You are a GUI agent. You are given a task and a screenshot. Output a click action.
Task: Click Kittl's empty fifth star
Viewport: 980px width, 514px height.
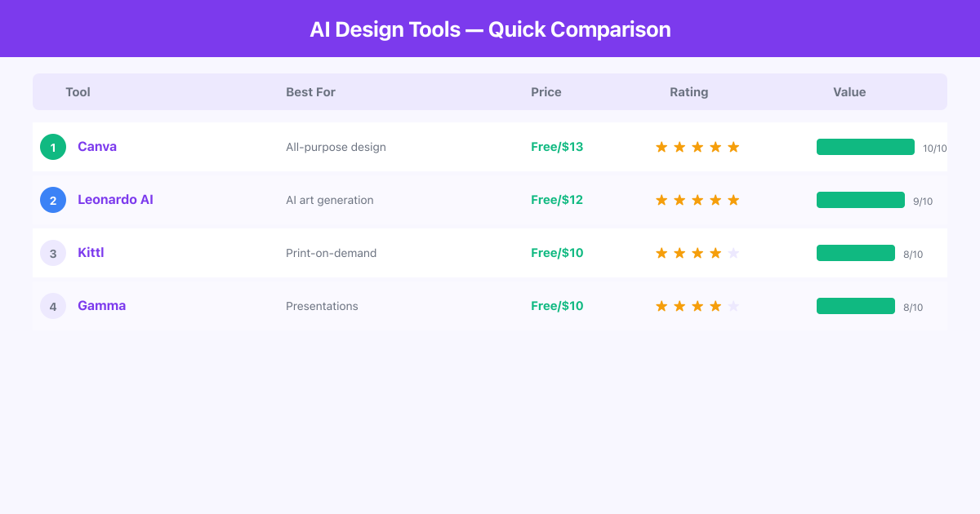coord(733,253)
